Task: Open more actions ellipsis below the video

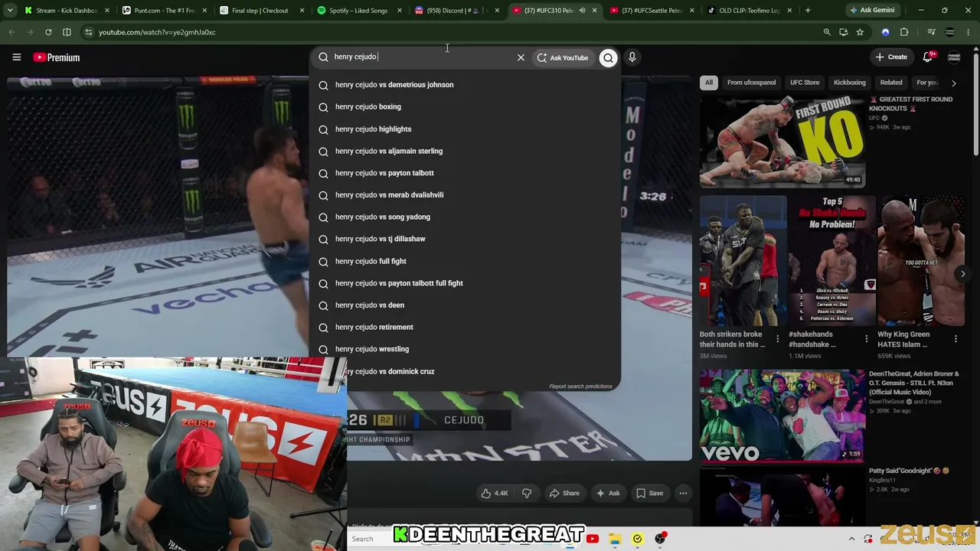Action: pos(683,494)
